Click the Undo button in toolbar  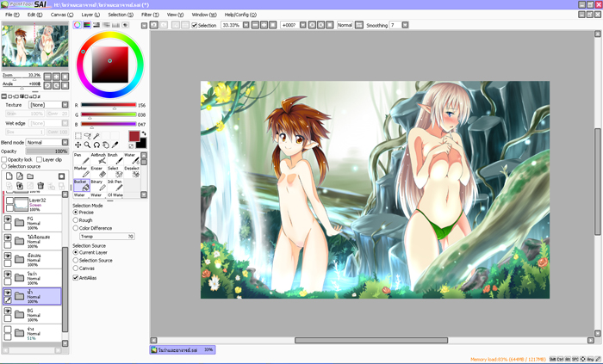pyautogui.click(x=154, y=25)
